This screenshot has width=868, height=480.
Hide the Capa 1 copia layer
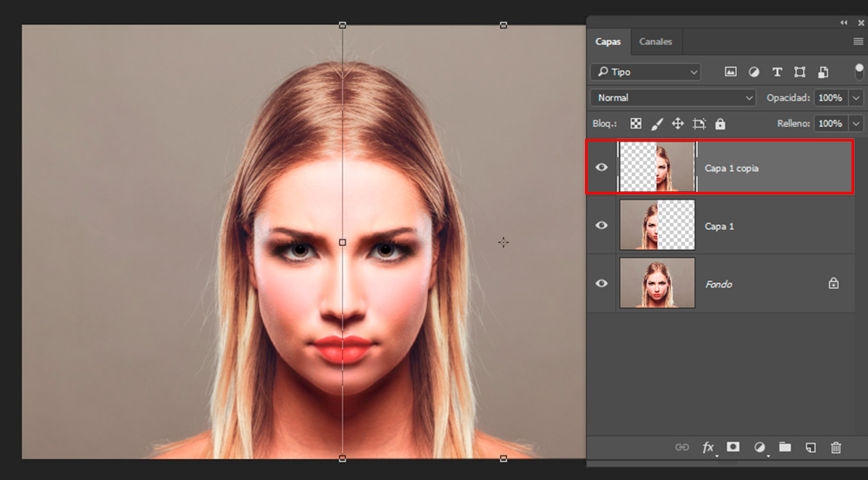click(602, 168)
